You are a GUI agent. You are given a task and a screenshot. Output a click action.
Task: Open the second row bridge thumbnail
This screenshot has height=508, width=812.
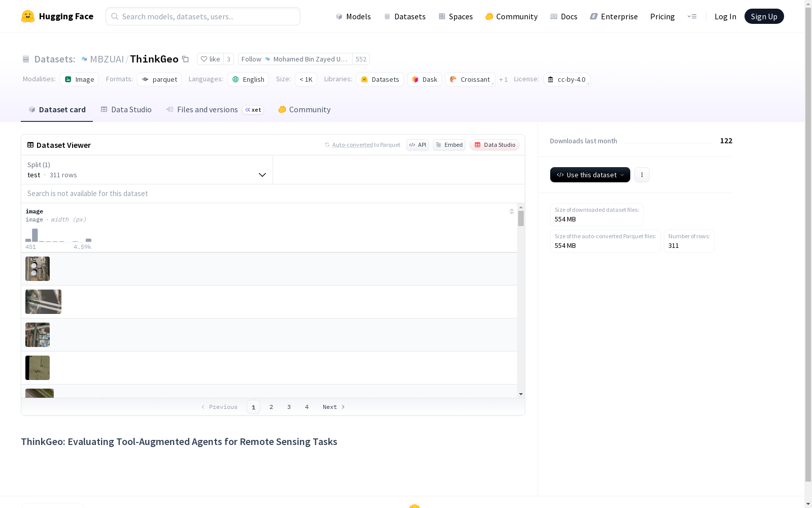point(43,302)
